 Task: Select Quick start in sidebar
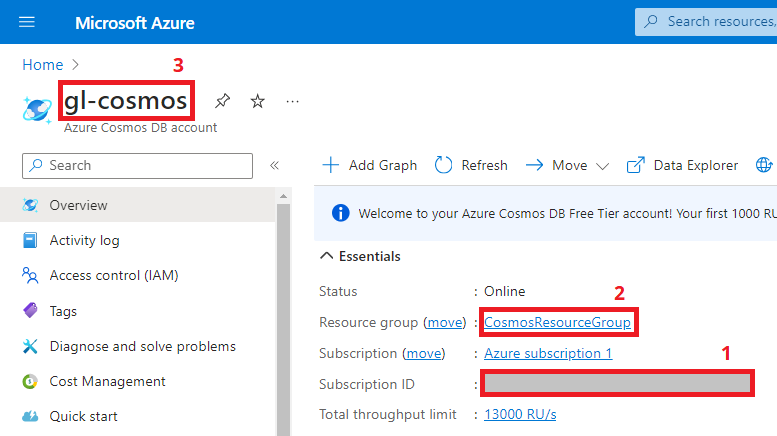point(83,416)
